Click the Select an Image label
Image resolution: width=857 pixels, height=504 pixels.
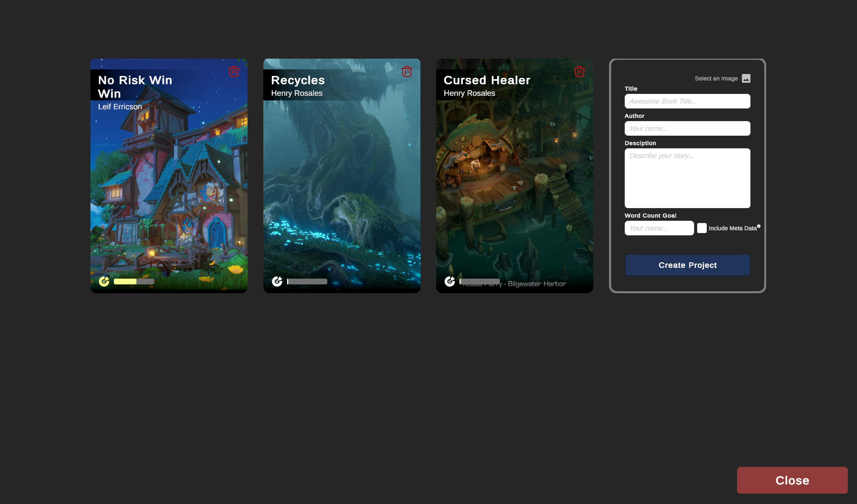click(716, 79)
